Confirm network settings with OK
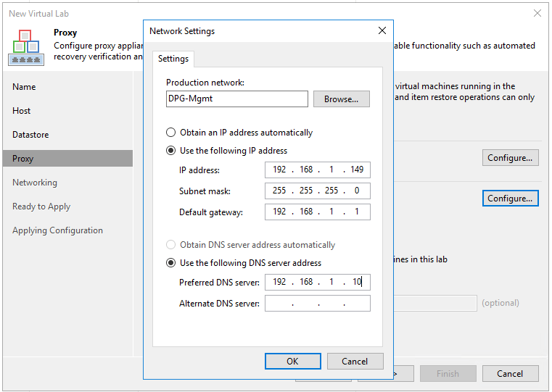This screenshot has height=392, width=552. point(292,361)
